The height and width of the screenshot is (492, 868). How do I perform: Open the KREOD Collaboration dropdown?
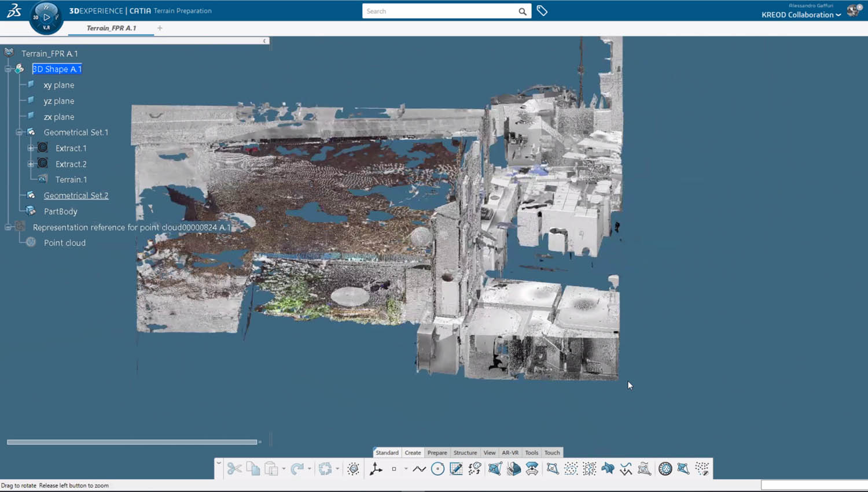(x=801, y=15)
